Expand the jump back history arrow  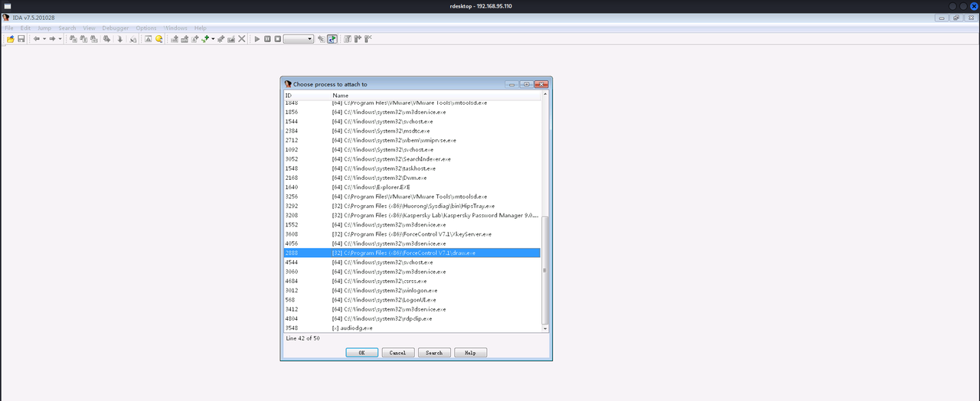point(44,39)
